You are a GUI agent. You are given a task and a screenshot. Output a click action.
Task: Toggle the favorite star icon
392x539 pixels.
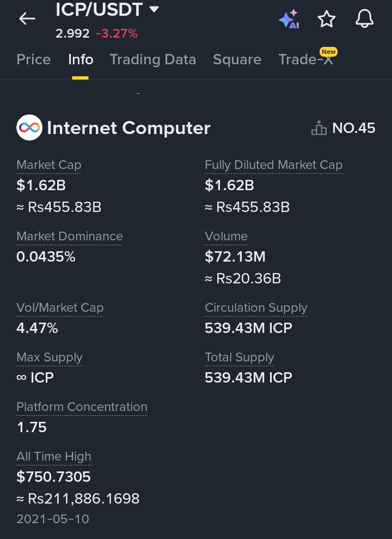pyautogui.click(x=327, y=20)
